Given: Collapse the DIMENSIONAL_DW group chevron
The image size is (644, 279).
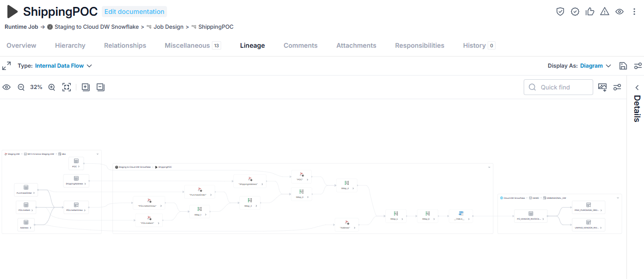Looking at the screenshot, I should [x=618, y=198].
